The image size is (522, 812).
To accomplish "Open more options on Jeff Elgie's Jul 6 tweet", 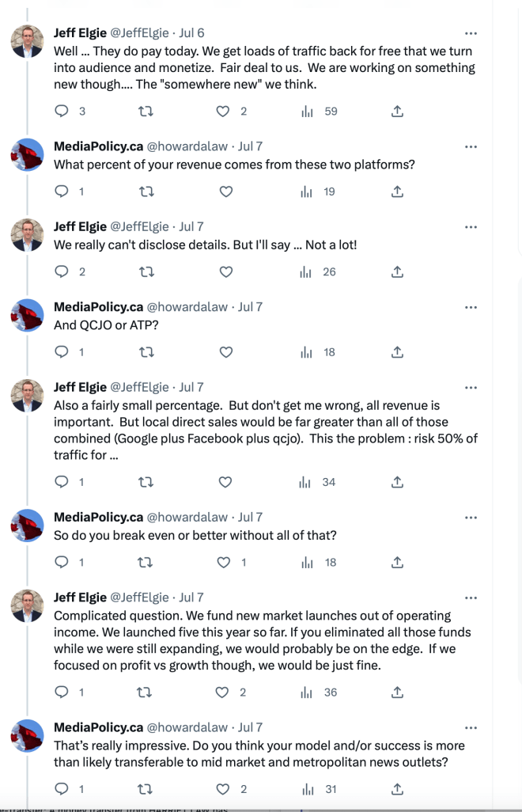I will pyautogui.click(x=471, y=33).
